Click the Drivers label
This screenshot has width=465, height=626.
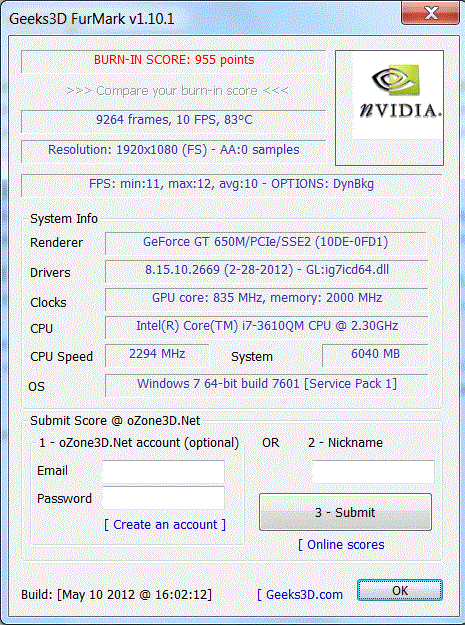coord(50,273)
